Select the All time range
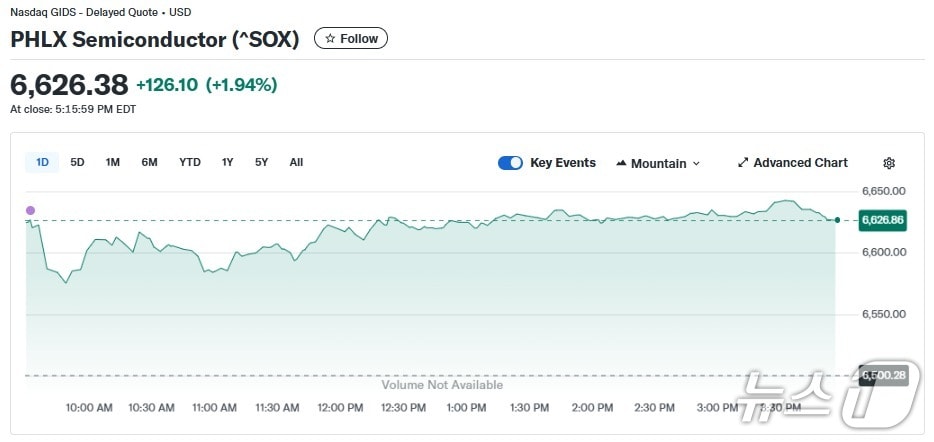934x442 pixels. tap(296, 162)
